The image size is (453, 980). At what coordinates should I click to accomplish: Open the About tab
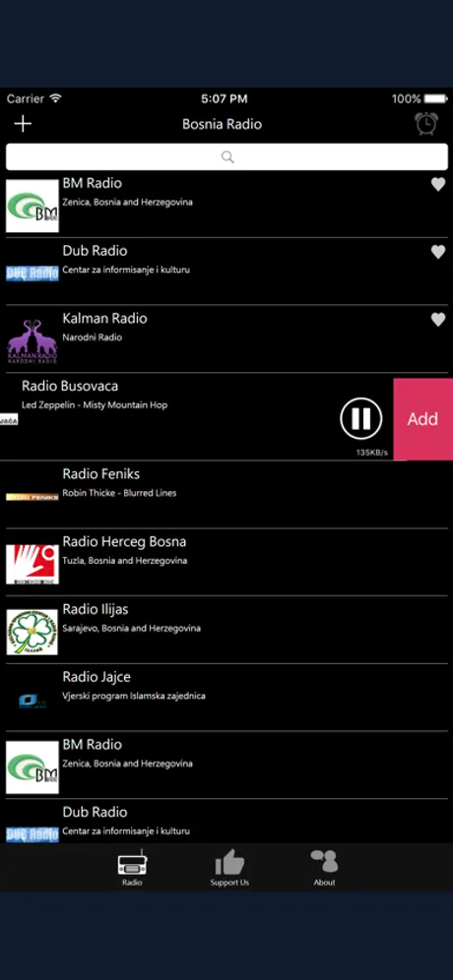coord(324,868)
